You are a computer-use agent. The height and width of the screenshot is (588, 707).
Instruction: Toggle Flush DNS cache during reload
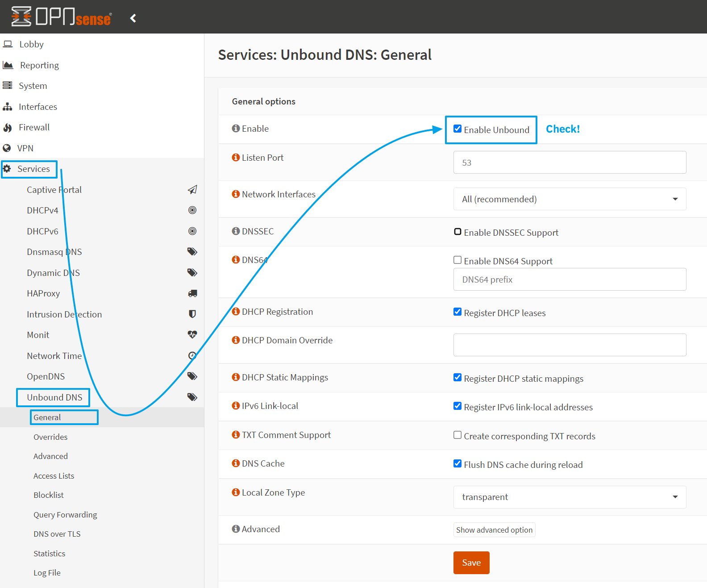click(457, 463)
